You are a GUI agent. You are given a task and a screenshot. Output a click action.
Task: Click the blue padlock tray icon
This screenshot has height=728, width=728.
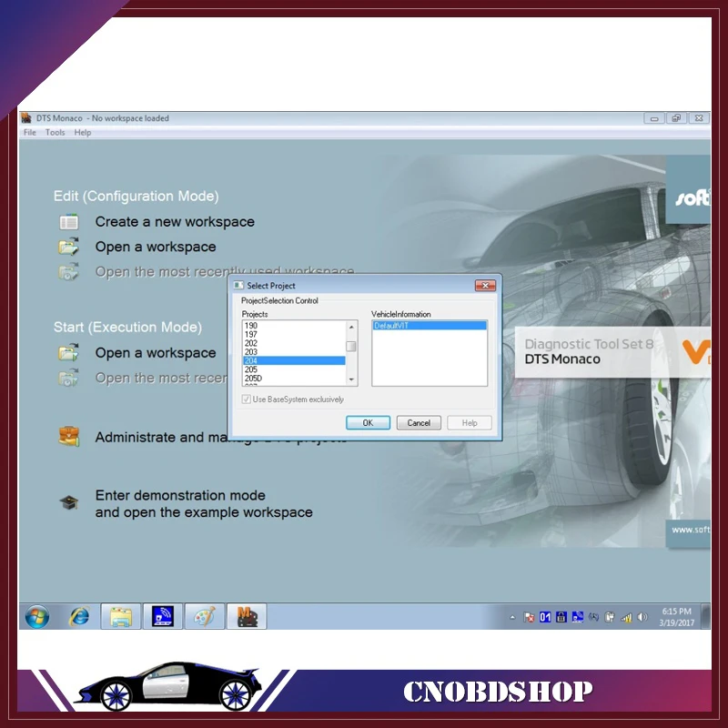click(x=561, y=617)
